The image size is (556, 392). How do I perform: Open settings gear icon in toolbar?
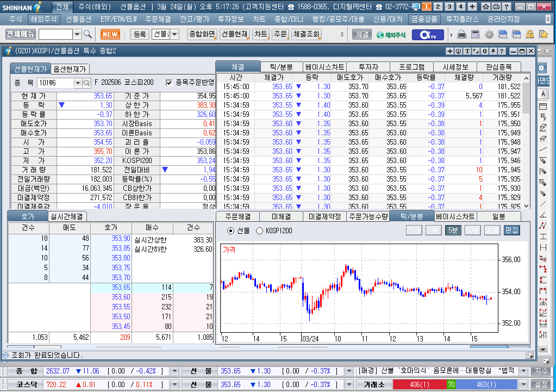click(489, 34)
